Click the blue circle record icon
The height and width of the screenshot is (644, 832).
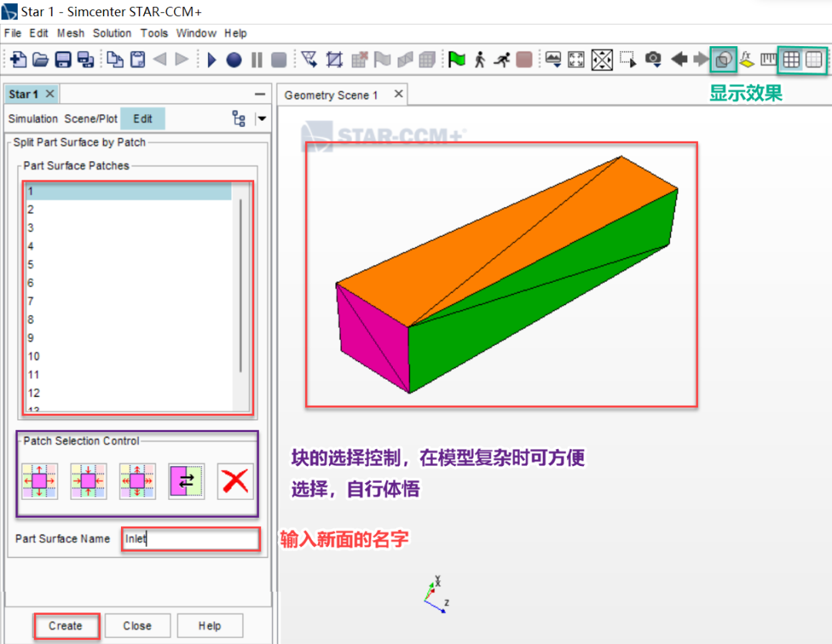coord(233,60)
